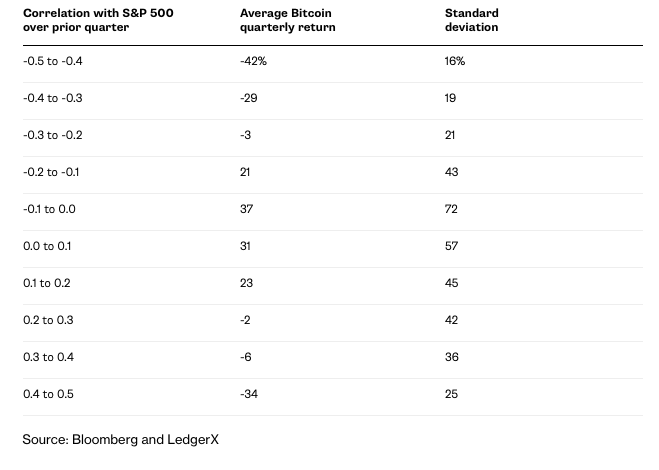Image resolution: width=659 pixels, height=470 pixels.
Task: Select the 37 average return cell
Action: [x=247, y=210]
